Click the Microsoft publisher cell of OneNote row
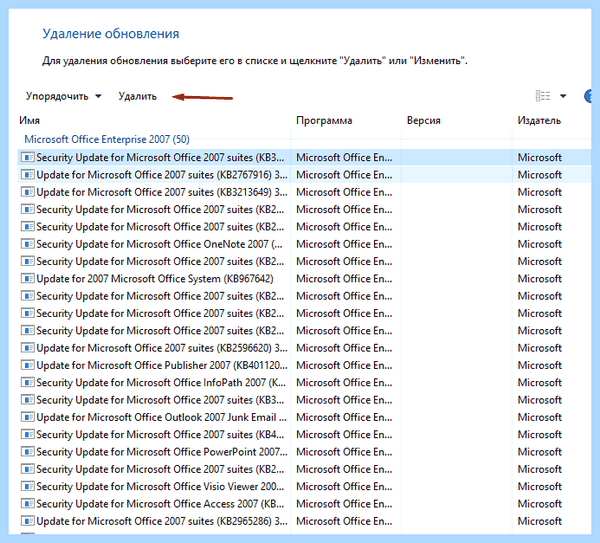The height and width of the screenshot is (543, 600). click(x=540, y=244)
